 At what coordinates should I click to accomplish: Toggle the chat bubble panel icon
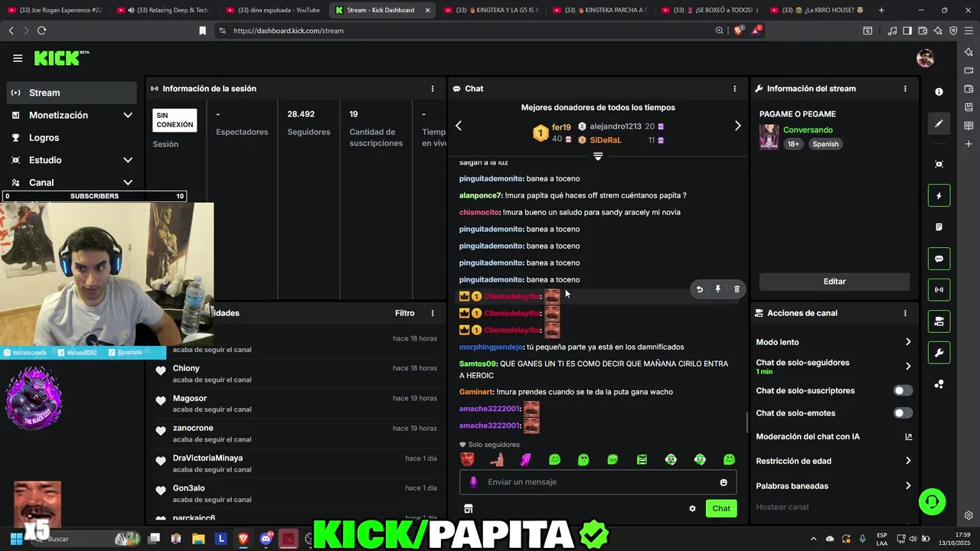point(939,259)
